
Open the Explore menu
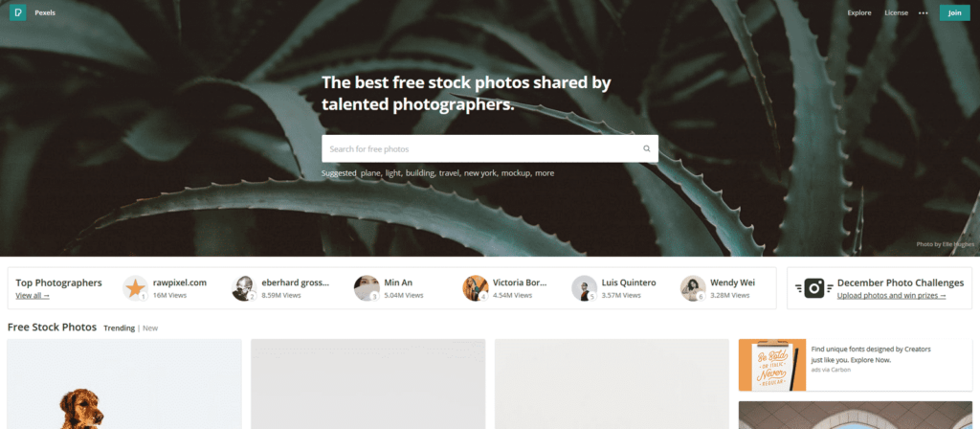pos(859,13)
